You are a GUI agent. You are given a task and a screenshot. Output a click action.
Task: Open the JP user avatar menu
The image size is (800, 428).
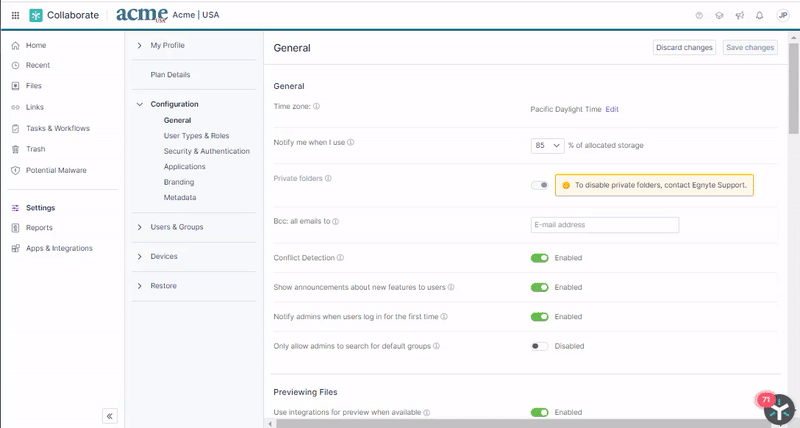pos(782,16)
